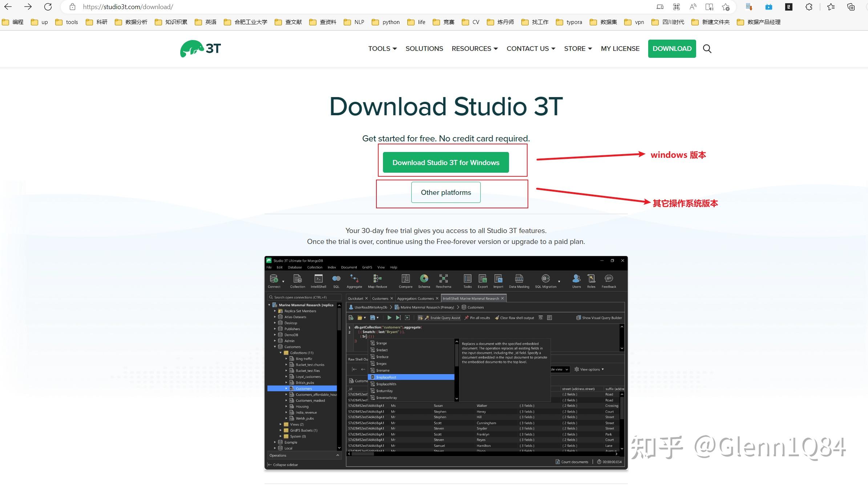Launch IntelliShell from the Studio 3T toolbar
The height and width of the screenshot is (485, 868).
318,279
